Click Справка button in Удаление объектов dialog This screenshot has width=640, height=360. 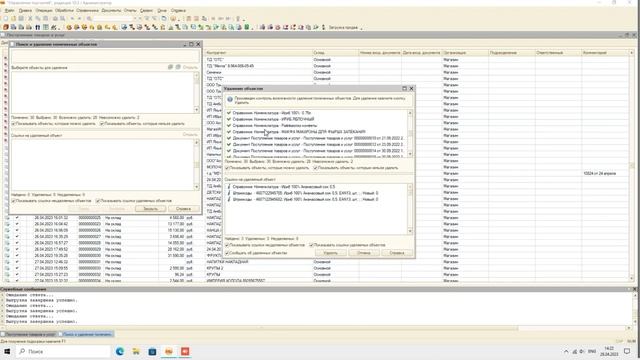(397, 253)
